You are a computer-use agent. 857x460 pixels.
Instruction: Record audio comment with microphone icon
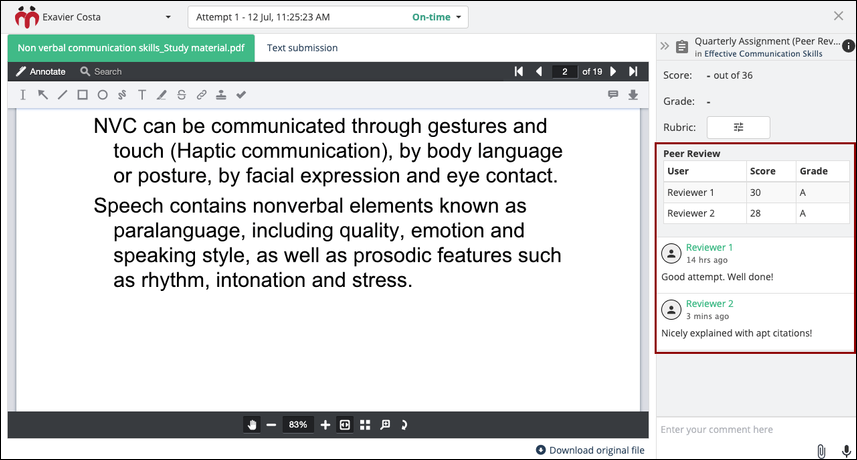(x=846, y=451)
